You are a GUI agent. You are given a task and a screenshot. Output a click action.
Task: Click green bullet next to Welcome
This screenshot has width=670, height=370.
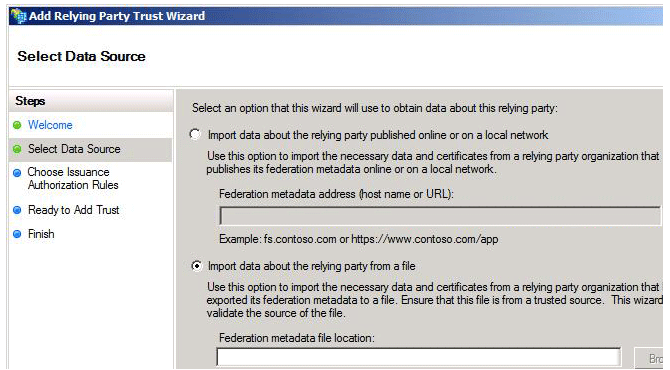click(x=17, y=125)
